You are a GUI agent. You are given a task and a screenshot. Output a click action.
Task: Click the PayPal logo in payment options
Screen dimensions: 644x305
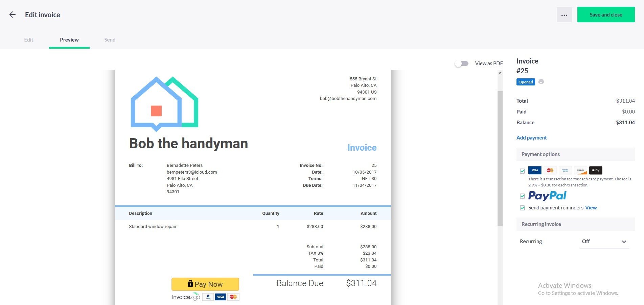(x=547, y=196)
